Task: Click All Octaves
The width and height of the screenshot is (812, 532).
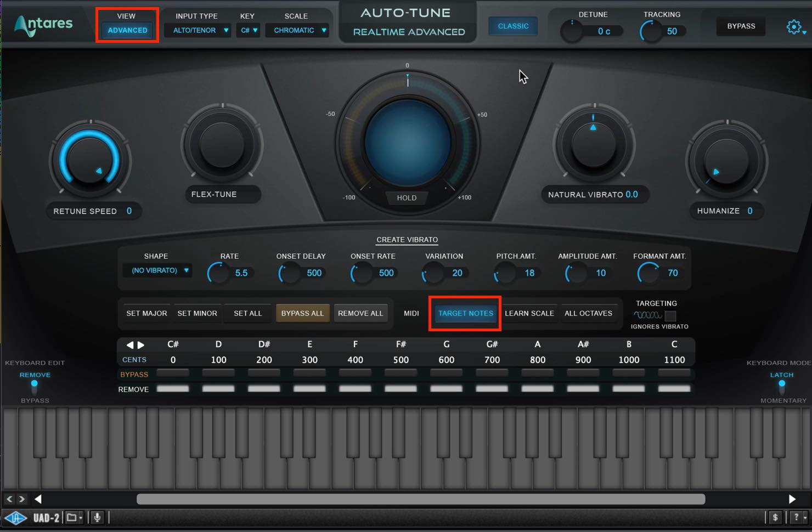Action: click(x=588, y=313)
